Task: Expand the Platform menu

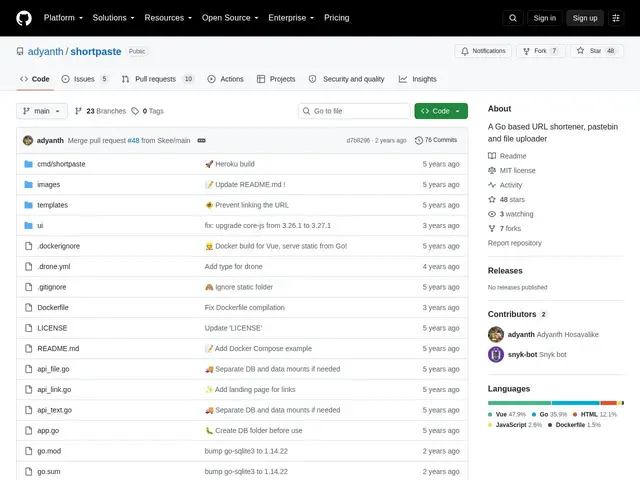Action: pyautogui.click(x=63, y=18)
